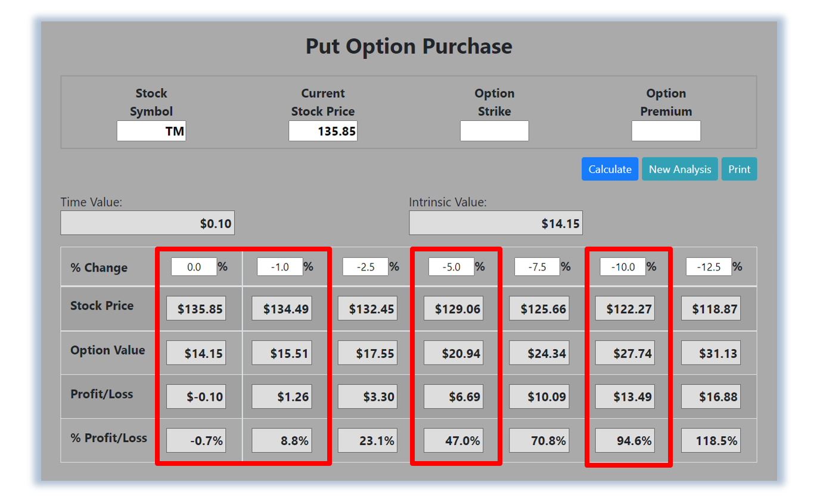This screenshot has height=504, width=820.
Task: Click percent profit cell -0.7%
Action: click(196, 441)
